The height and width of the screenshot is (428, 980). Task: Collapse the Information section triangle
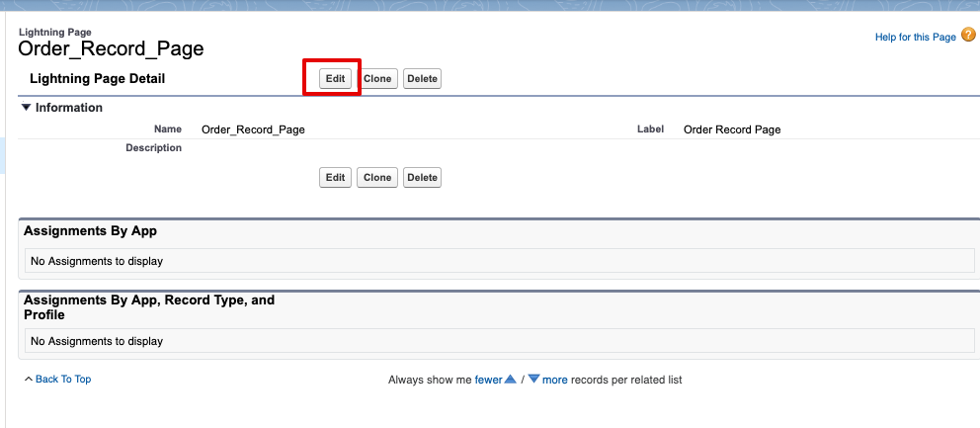pyautogui.click(x=26, y=108)
